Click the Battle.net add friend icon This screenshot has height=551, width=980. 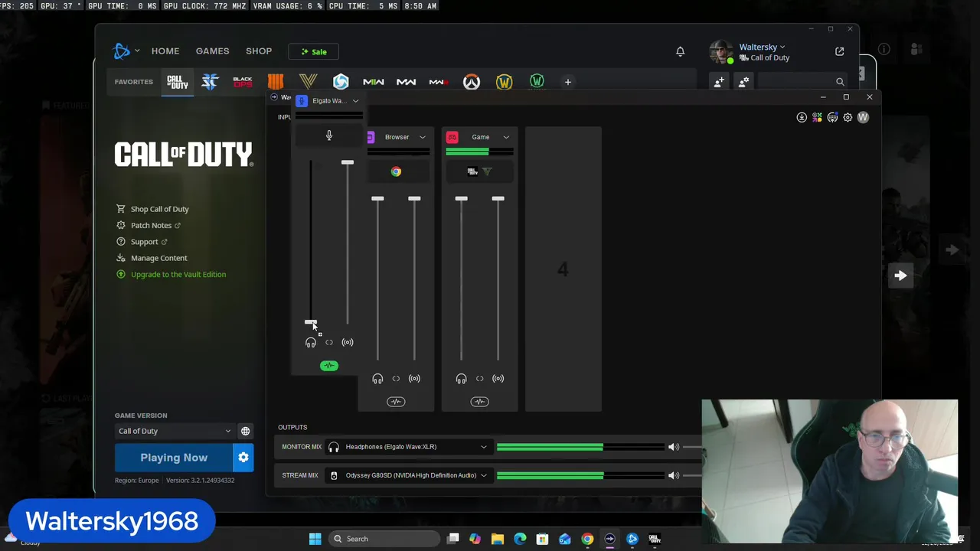click(x=719, y=82)
